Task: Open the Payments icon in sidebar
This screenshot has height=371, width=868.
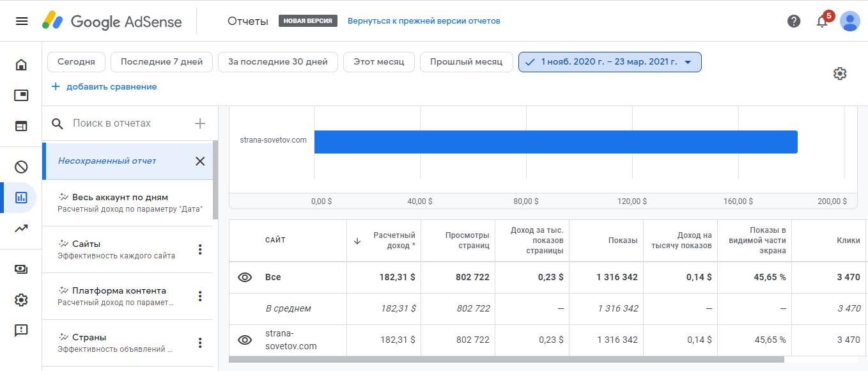Action: (21, 269)
